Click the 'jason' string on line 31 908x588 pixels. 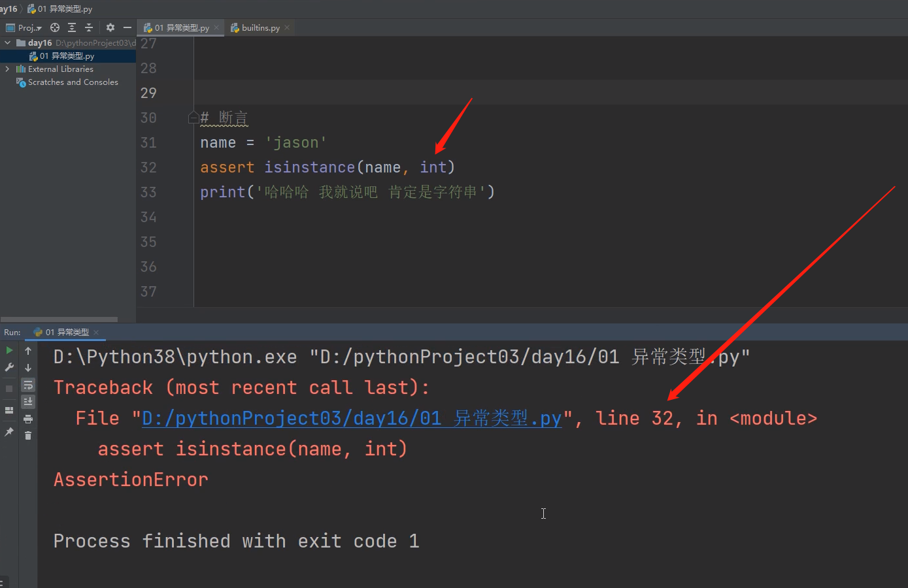(295, 142)
